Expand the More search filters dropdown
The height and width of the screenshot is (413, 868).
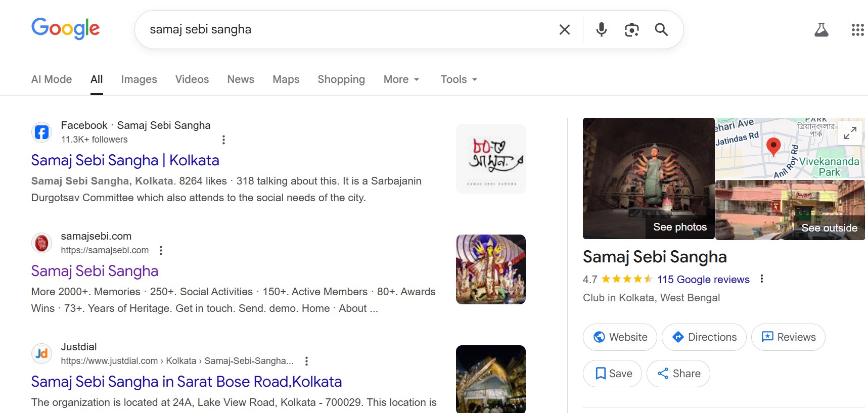[401, 79]
